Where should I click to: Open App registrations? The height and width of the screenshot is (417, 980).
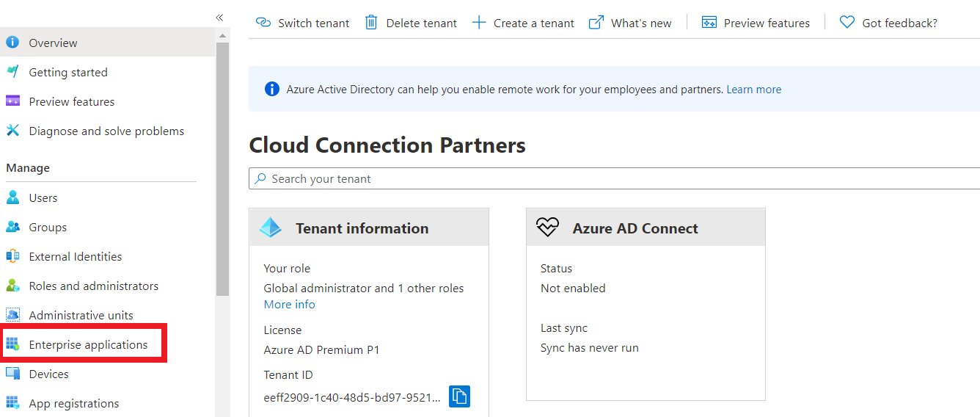pyautogui.click(x=74, y=403)
